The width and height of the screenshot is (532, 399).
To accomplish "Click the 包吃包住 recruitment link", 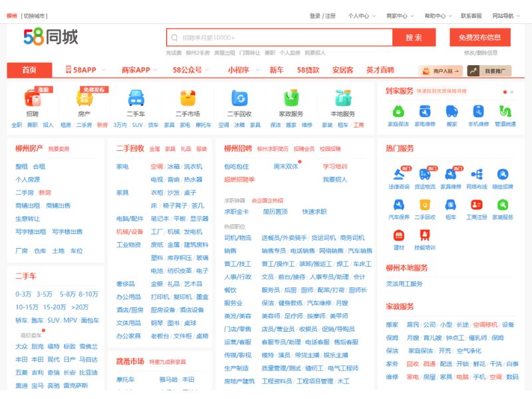I will 237,167.
